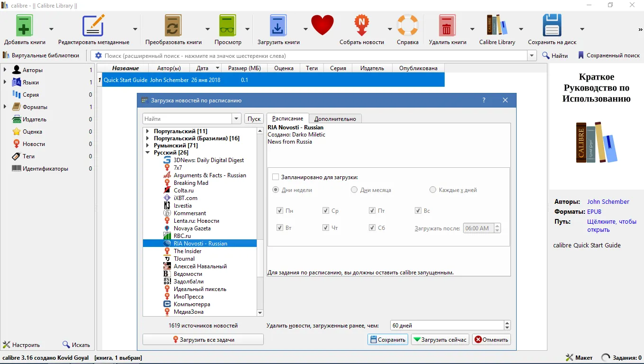This screenshot has height=364, width=644.
Task: Click the Искать button in the tag browser
Action: point(76,345)
